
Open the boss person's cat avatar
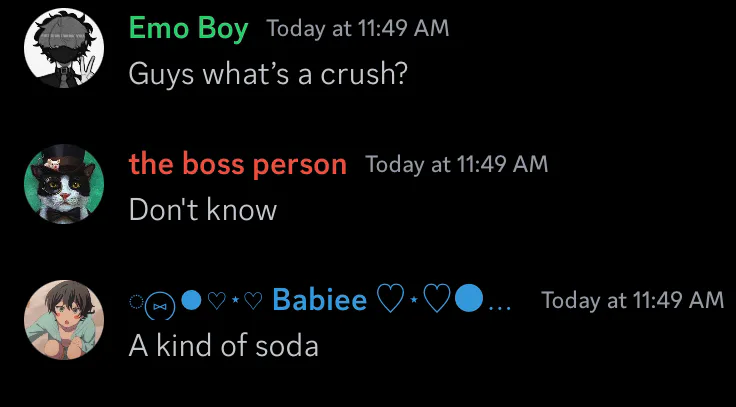coord(64,185)
